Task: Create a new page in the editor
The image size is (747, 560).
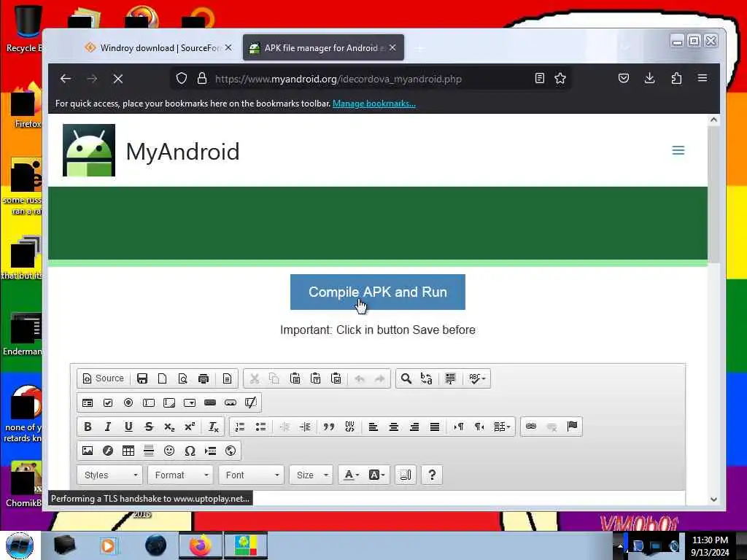Action: (x=163, y=378)
